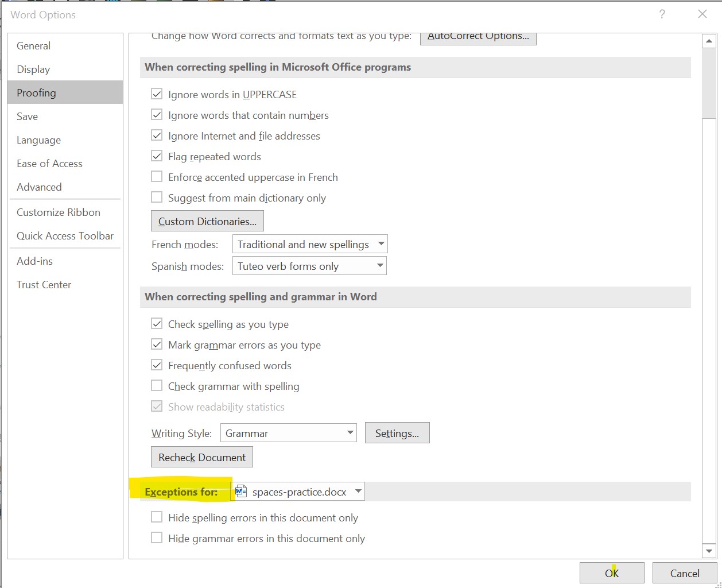
Task: Open grammar Settings button
Action: (x=397, y=434)
